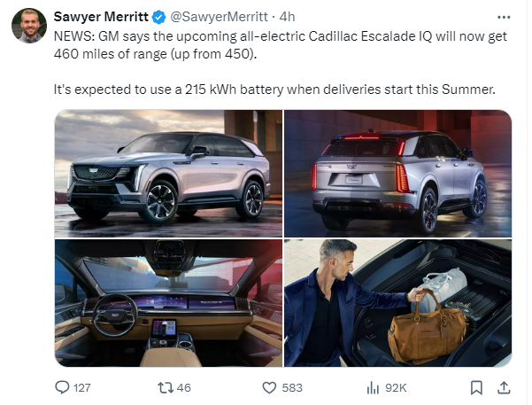Viewport: 532px width, 405px height.
Task: Open the three-dot more options menu
Action: tap(504, 17)
